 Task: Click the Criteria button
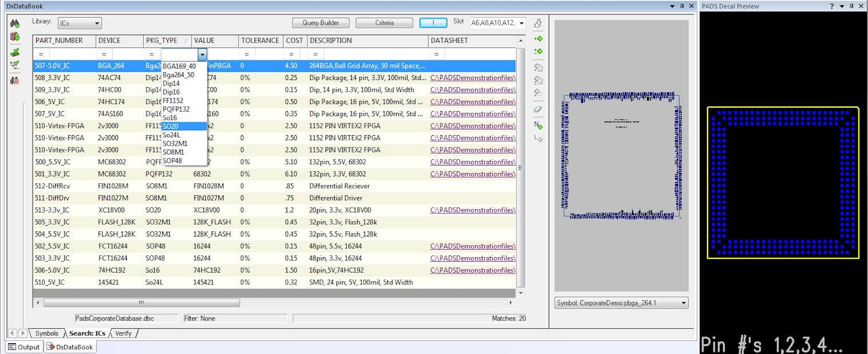384,23
